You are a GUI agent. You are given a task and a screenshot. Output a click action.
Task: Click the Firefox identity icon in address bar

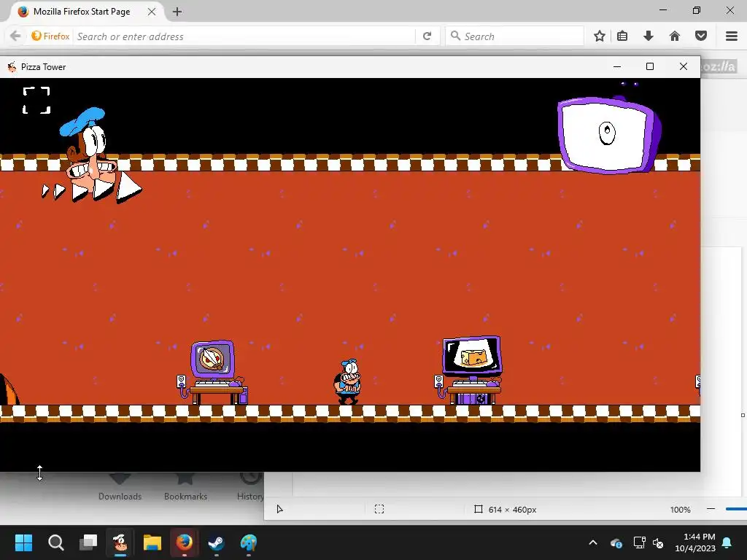(50, 36)
